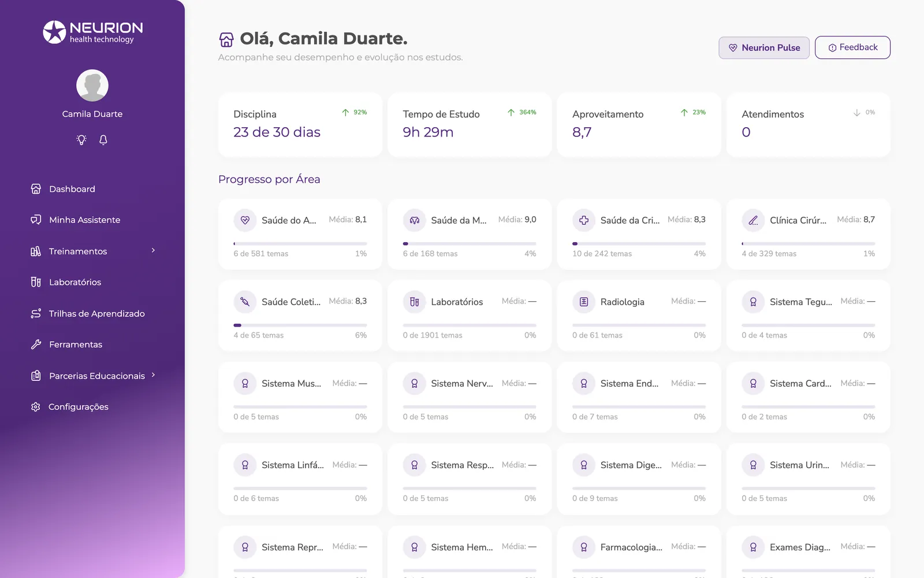Click the Sistema Nerv... card icon

[x=414, y=383]
